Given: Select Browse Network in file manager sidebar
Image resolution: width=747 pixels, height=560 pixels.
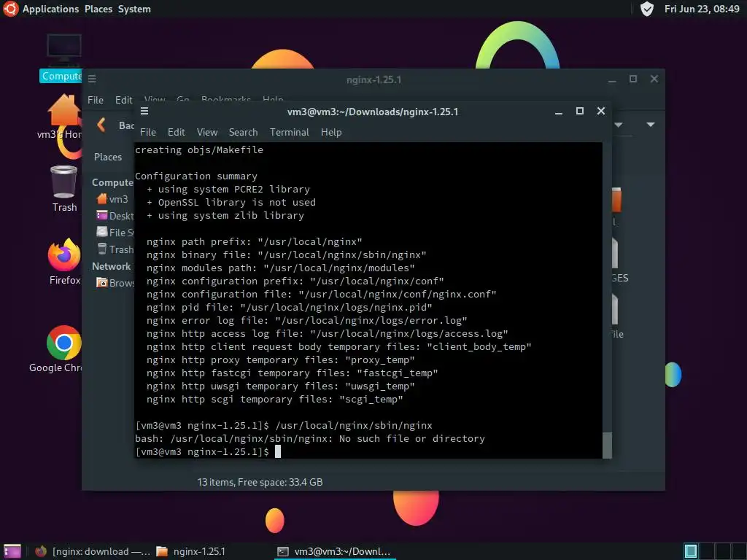Looking at the screenshot, I should 115,283.
